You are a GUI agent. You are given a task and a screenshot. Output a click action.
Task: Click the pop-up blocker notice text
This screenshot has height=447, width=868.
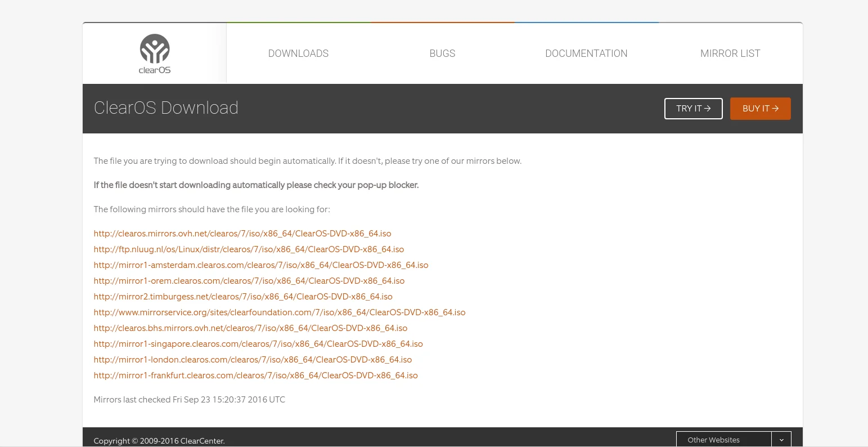[256, 185]
